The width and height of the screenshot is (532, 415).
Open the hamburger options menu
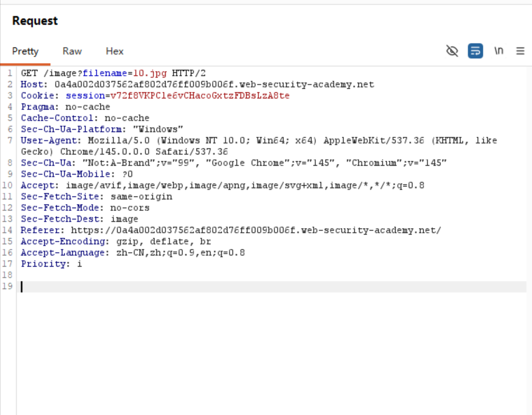520,51
